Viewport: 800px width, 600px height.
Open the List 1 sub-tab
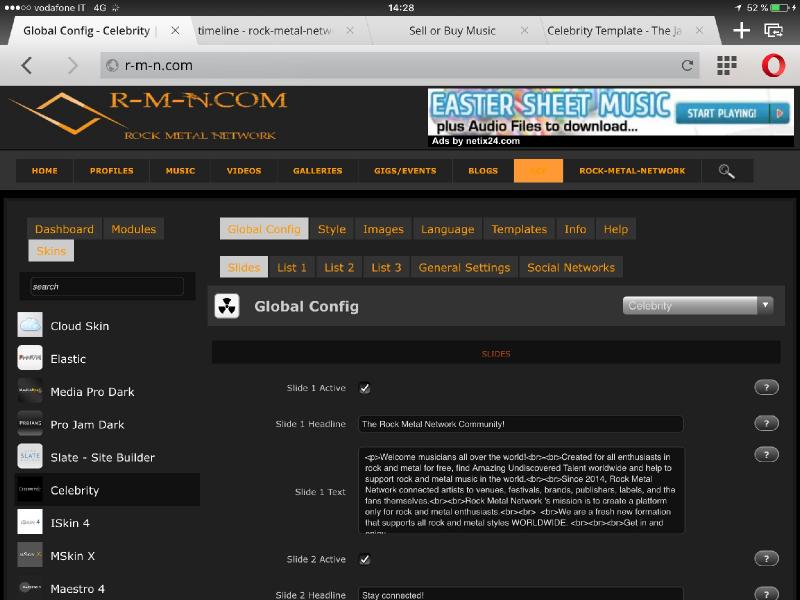point(292,267)
